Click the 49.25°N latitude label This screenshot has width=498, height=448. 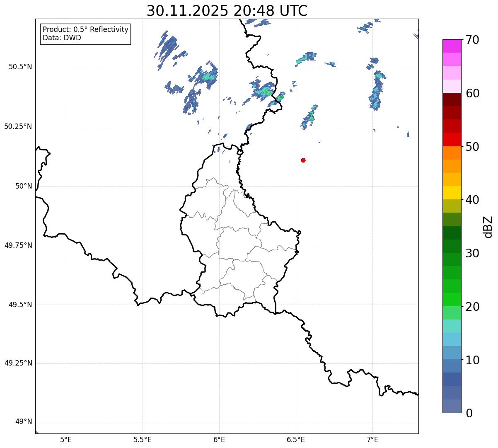pos(18,363)
